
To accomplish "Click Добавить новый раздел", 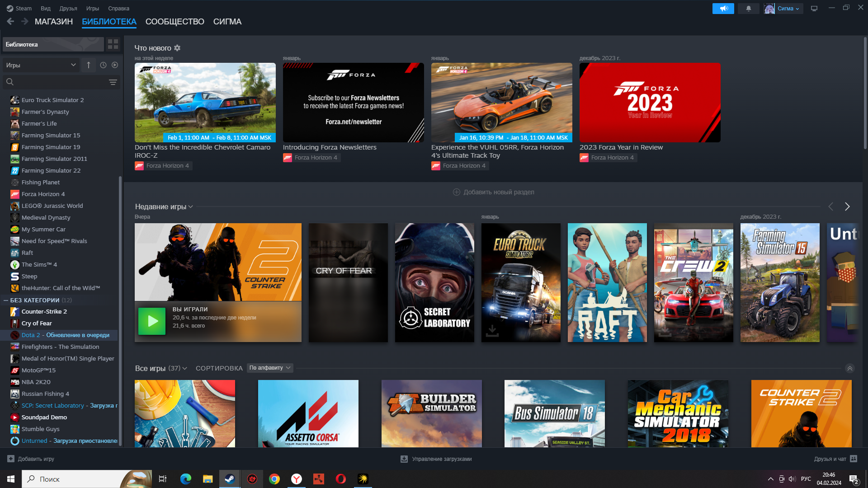I will tap(494, 192).
